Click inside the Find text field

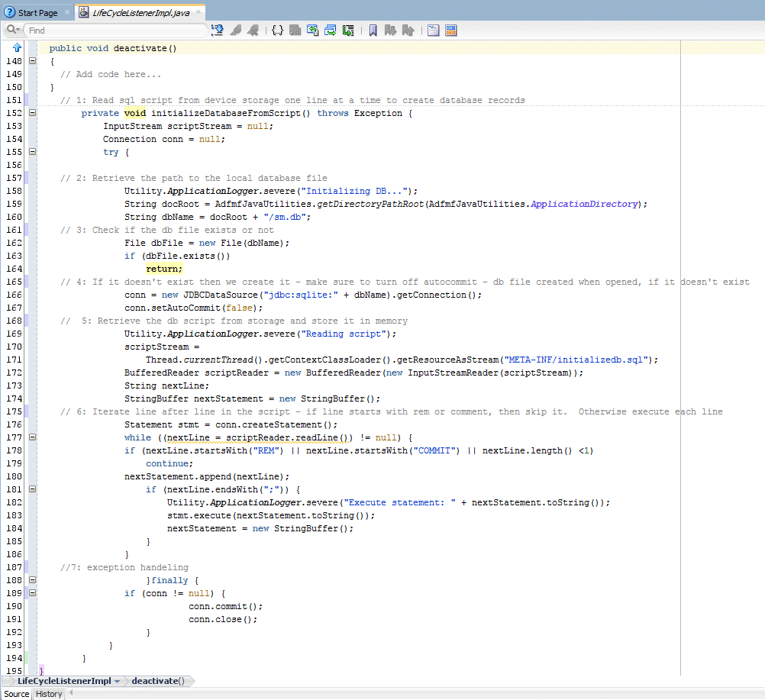[x=115, y=30]
